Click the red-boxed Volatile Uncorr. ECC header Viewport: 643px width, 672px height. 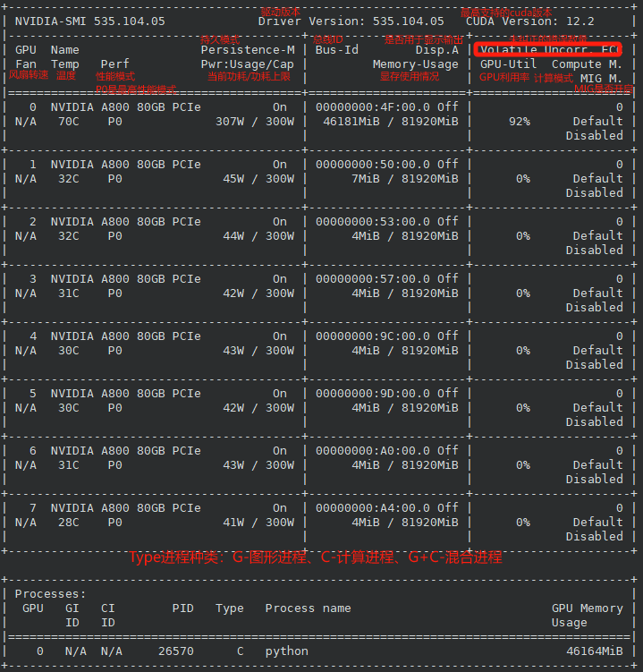[547, 50]
